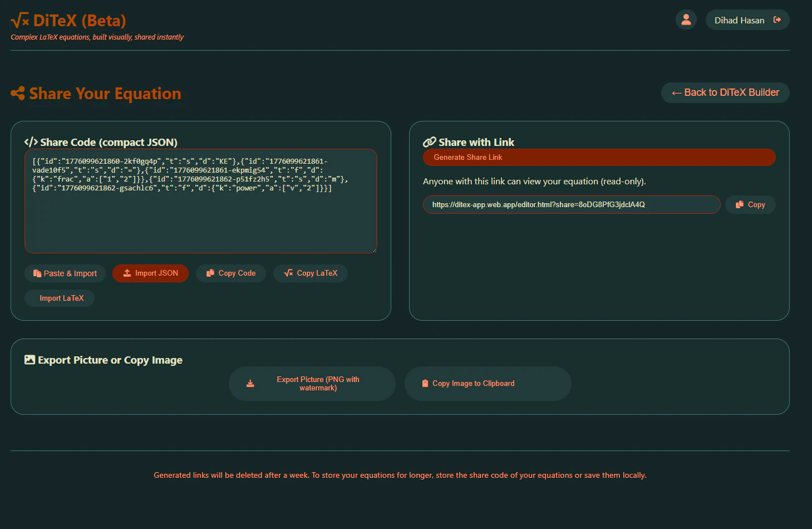Click Generate Share Link
This screenshot has width=812, height=529.
599,157
